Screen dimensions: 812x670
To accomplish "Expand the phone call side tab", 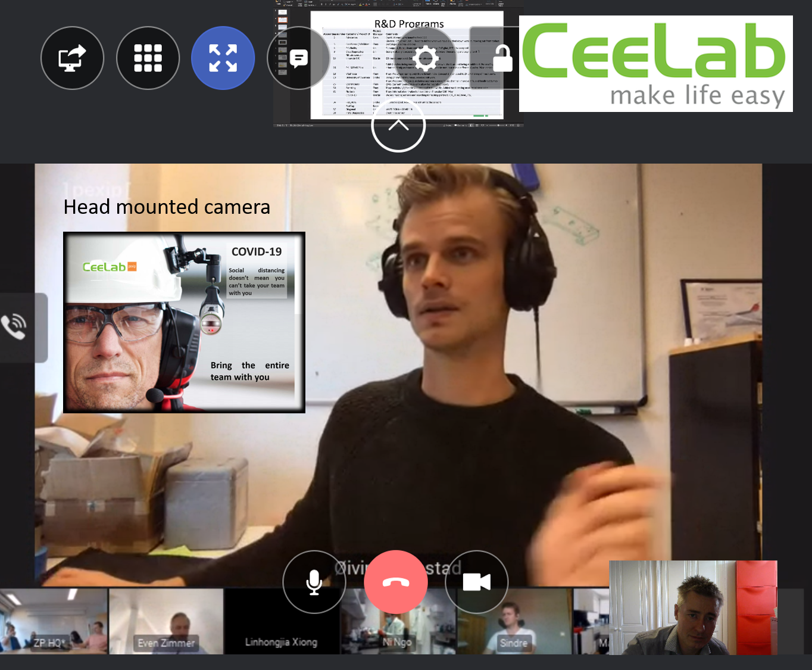I will 23,328.
